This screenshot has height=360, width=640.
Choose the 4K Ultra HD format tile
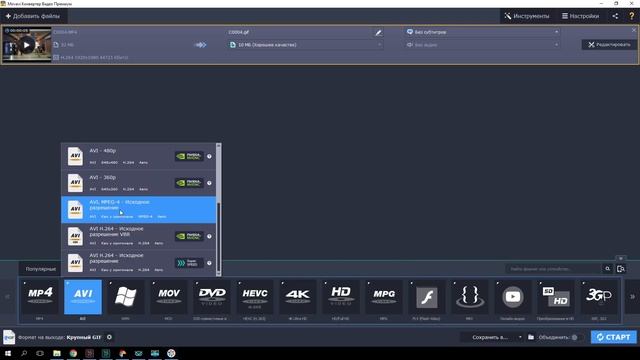pyautogui.click(x=298, y=297)
